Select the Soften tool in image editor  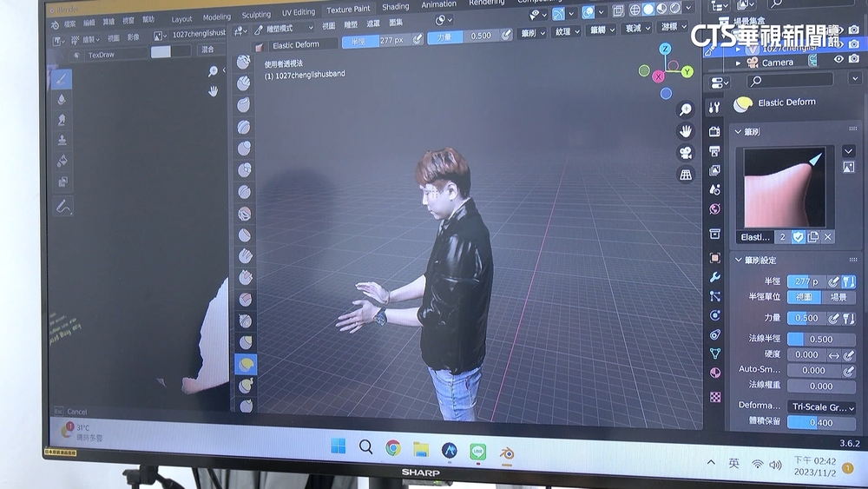coord(62,100)
